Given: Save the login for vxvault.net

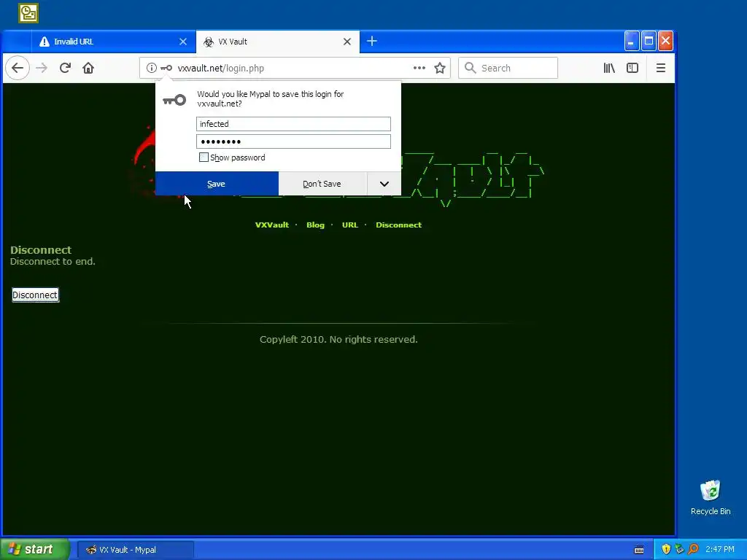Looking at the screenshot, I should [x=217, y=184].
